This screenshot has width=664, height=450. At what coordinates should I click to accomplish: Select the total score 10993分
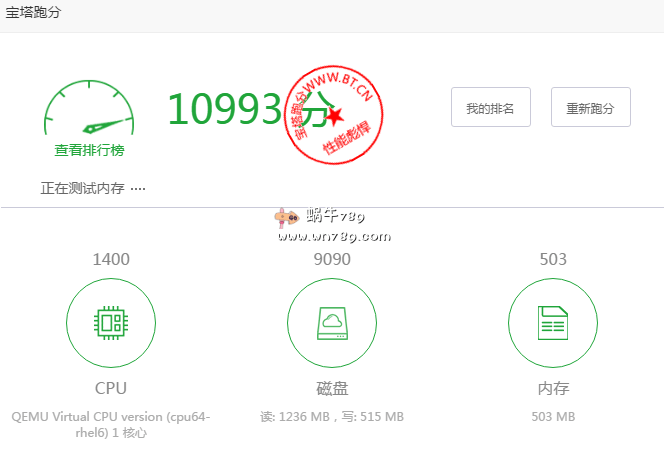[x=246, y=108]
